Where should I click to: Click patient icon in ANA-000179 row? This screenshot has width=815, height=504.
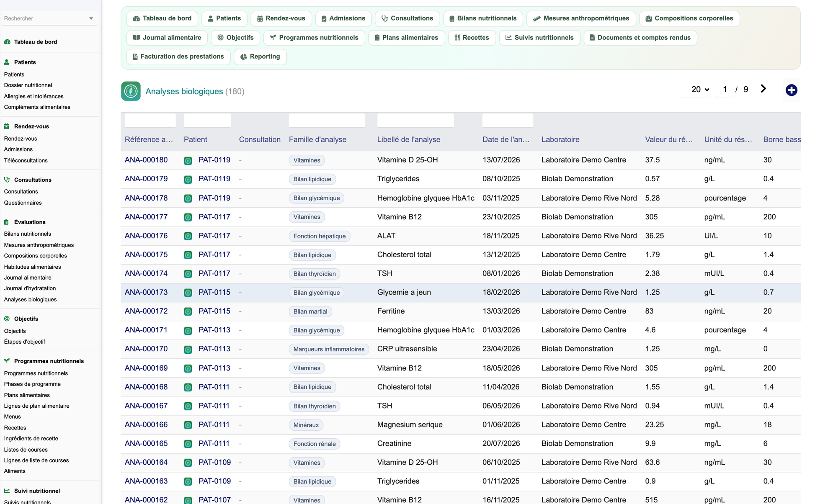click(x=188, y=179)
